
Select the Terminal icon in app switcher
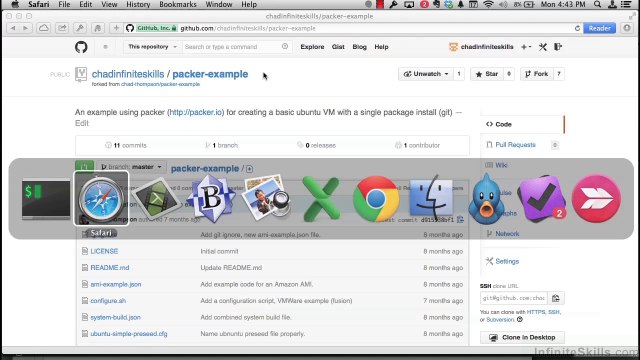tap(46, 199)
